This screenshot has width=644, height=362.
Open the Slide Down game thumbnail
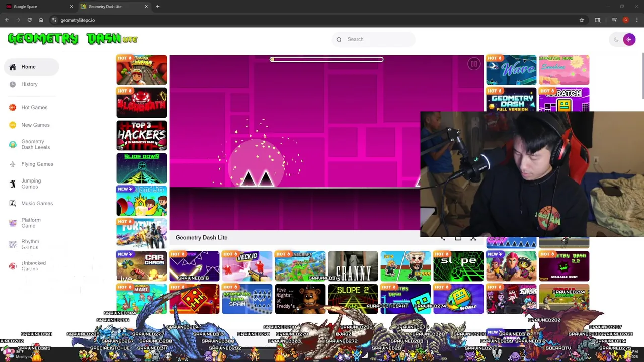click(x=141, y=168)
